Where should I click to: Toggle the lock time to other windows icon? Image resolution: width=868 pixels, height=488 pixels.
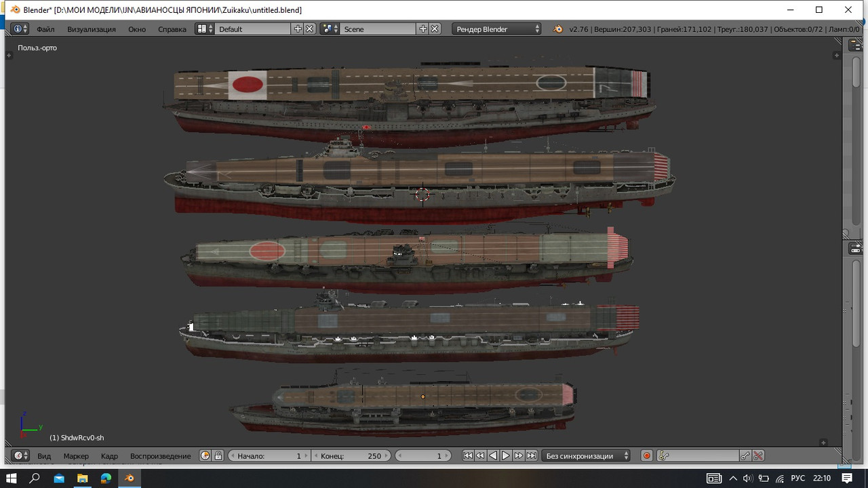[x=218, y=456]
